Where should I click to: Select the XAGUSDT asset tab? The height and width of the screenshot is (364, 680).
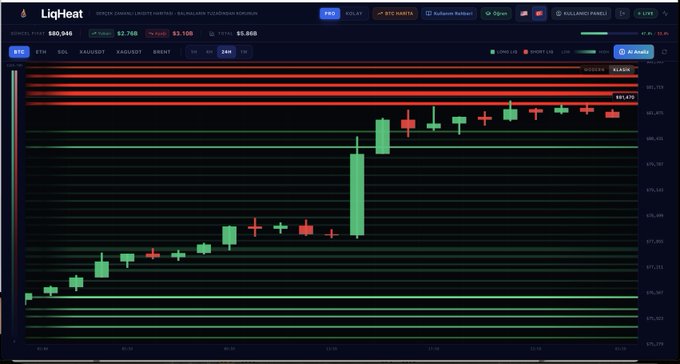coord(129,52)
